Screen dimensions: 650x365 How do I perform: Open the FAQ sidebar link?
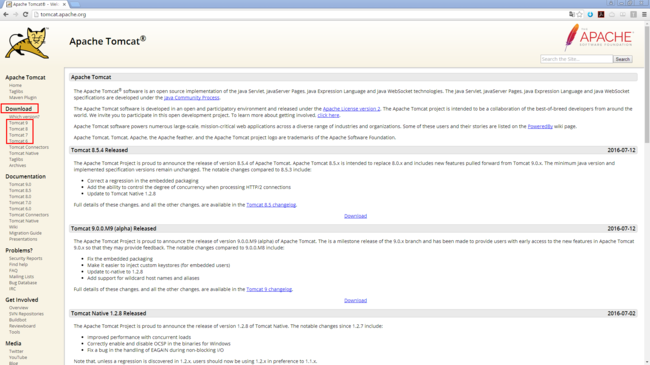point(13,270)
